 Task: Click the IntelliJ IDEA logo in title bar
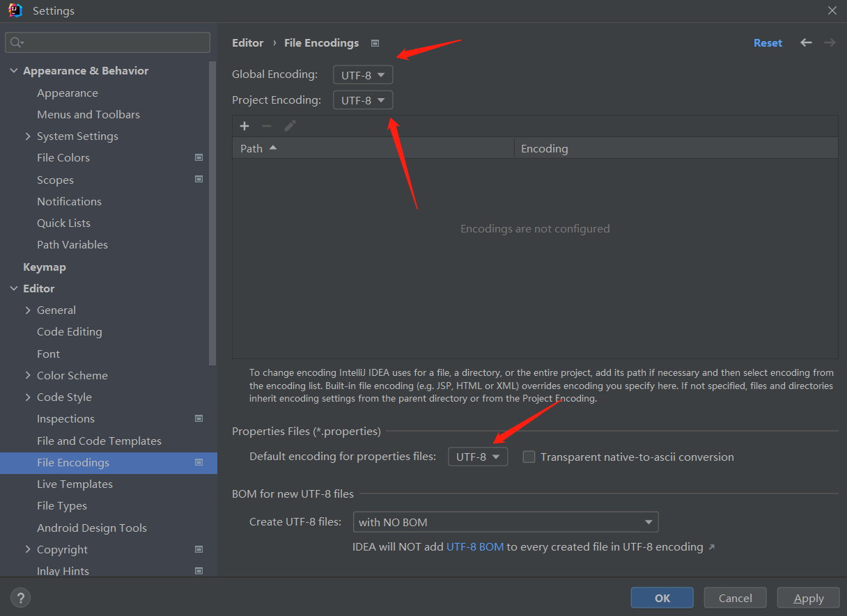click(15, 10)
